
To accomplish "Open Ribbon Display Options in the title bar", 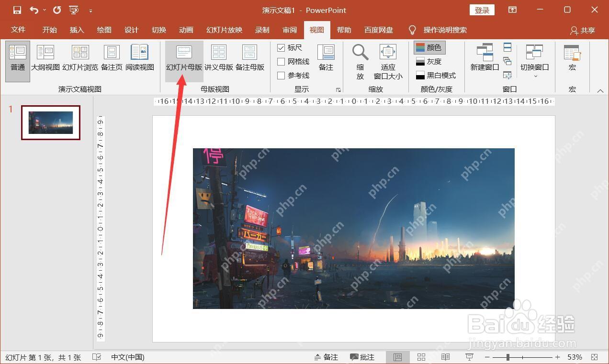I will click(x=513, y=10).
